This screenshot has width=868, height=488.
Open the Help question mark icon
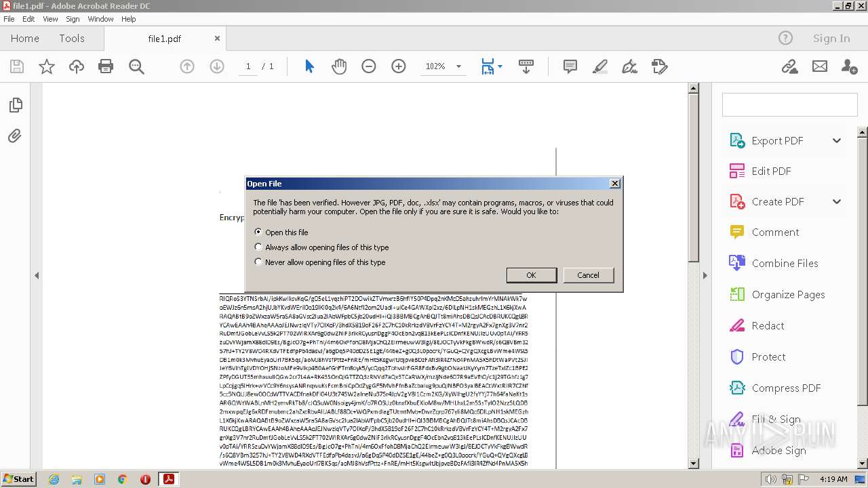(785, 39)
